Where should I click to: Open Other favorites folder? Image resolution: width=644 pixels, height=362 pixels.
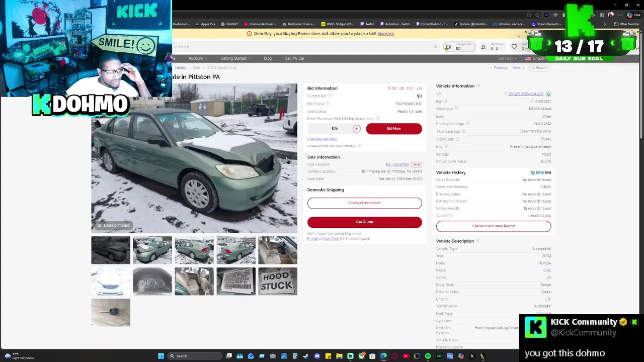tap(627, 24)
